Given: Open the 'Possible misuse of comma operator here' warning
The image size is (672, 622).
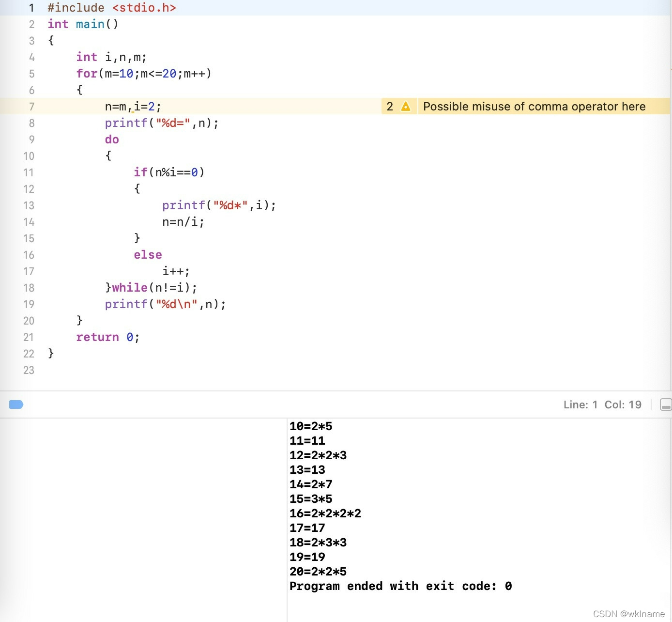Looking at the screenshot, I should click(534, 107).
